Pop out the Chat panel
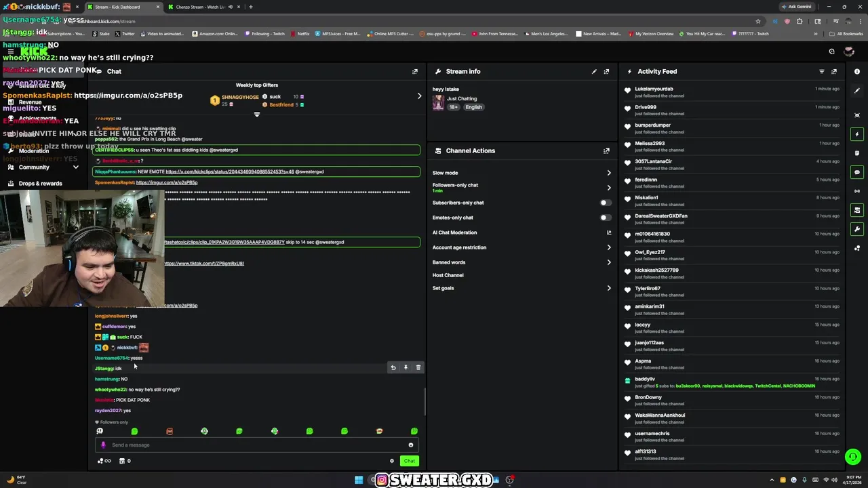This screenshot has height=488, width=868. point(415,71)
